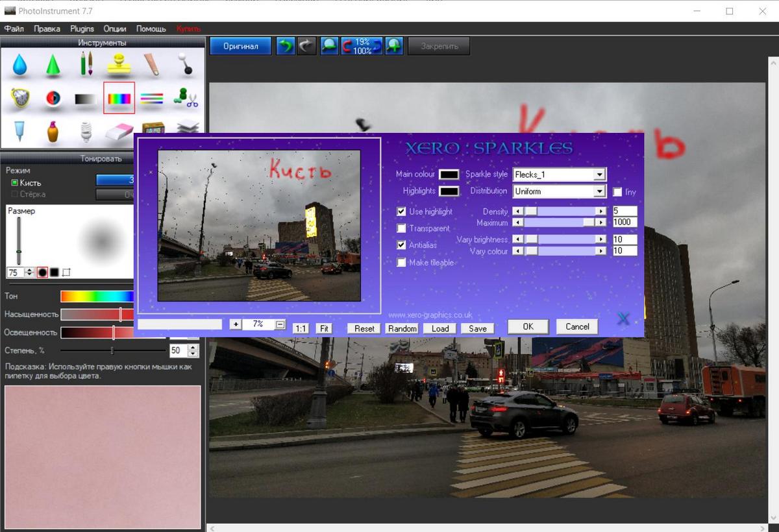Enable the Transparent checkbox
This screenshot has width=779, height=532.
click(x=402, y=228)
